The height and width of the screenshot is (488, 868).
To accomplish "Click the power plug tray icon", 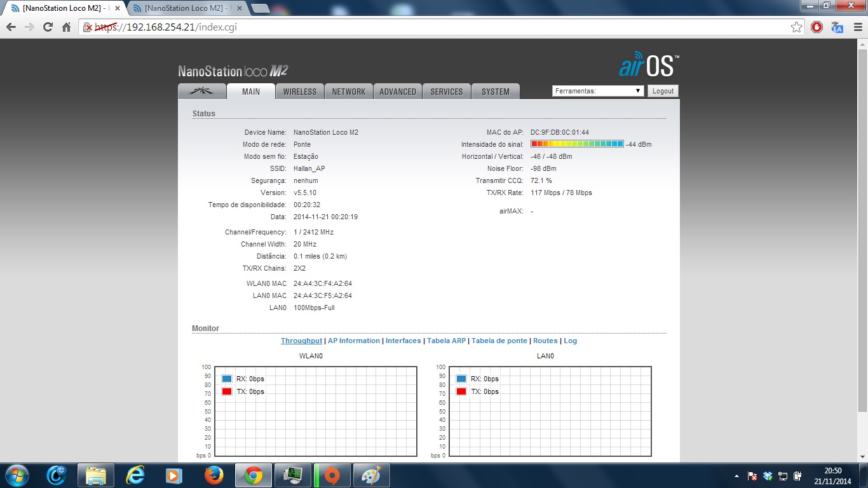I will click(x=798, y=476).
